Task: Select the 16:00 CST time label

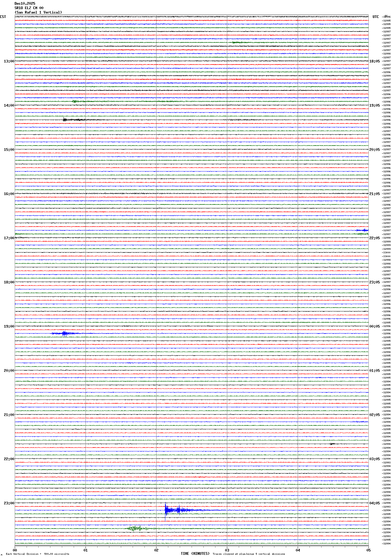Action: 9,194
